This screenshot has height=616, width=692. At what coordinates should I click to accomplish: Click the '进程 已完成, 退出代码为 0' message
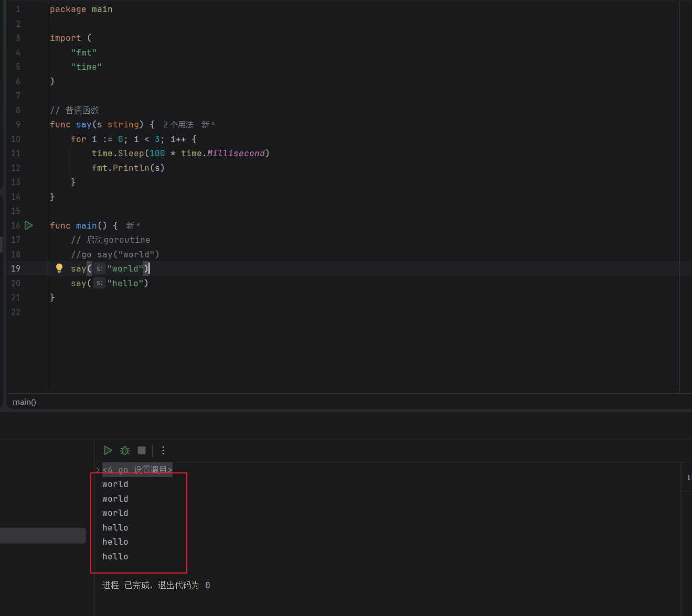[x=156, y=585]
